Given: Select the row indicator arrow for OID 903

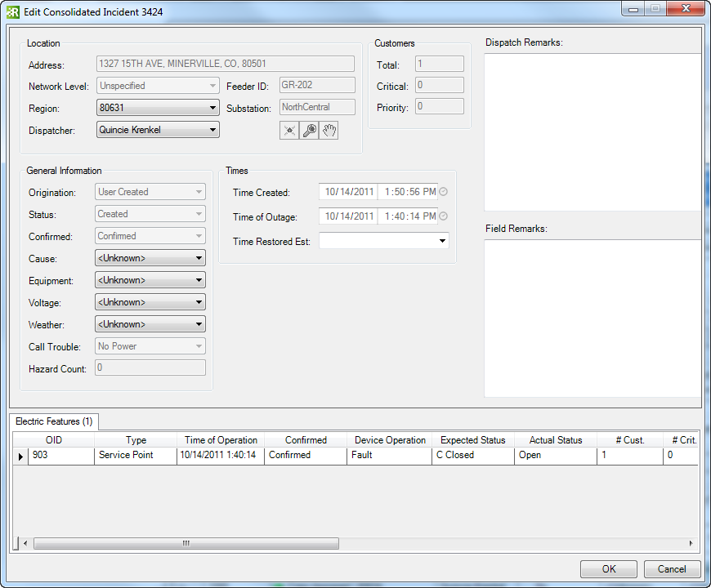Looking at the screenshot, I should (20, 456).
